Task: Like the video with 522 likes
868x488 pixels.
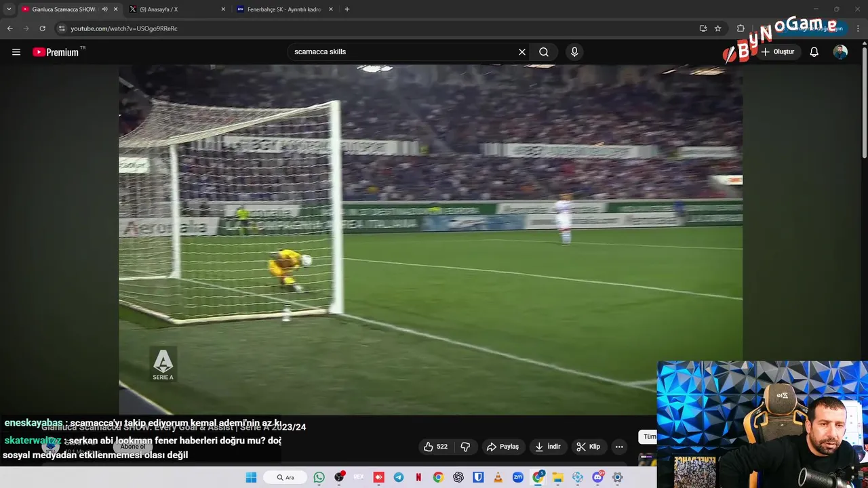Action: [x=435, y=447]
